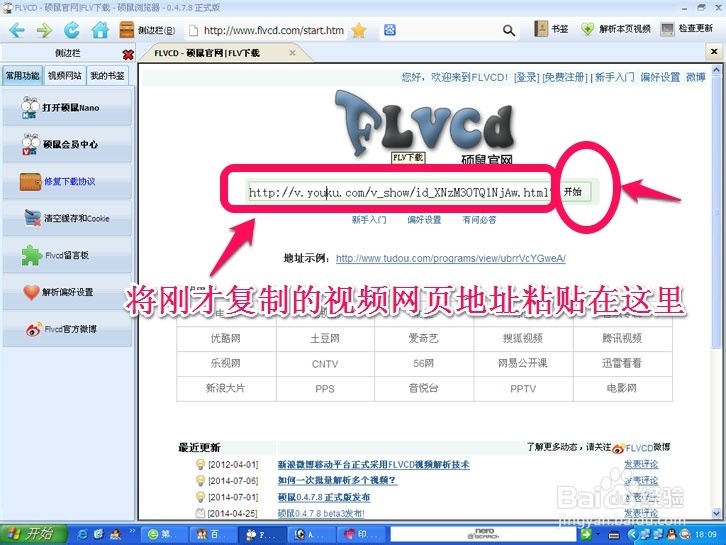The width and height of the screenshot is (726, 545).
Task: Click 发表评论 link beside the 2012-04-01 news row
Action: point(641,464)
